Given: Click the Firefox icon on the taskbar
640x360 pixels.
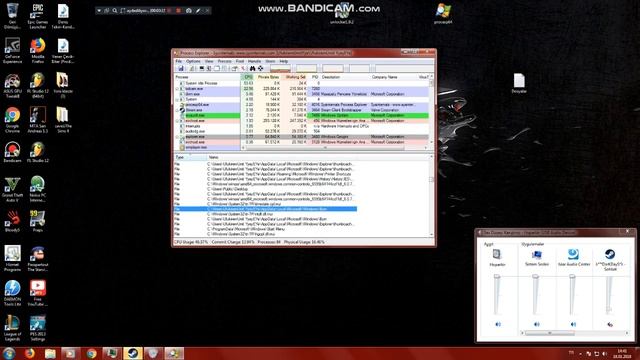Looking at the screenshot, I should [x=29, y=353].
